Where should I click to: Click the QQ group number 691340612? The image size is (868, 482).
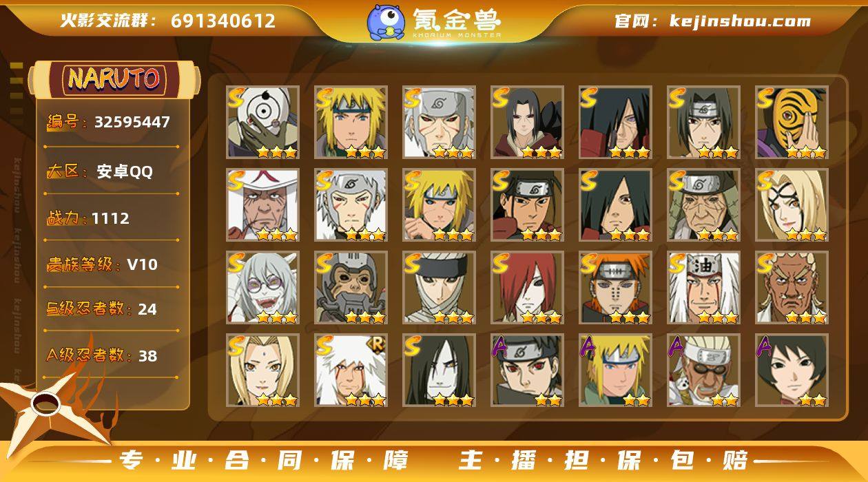(x=223, y=21)
